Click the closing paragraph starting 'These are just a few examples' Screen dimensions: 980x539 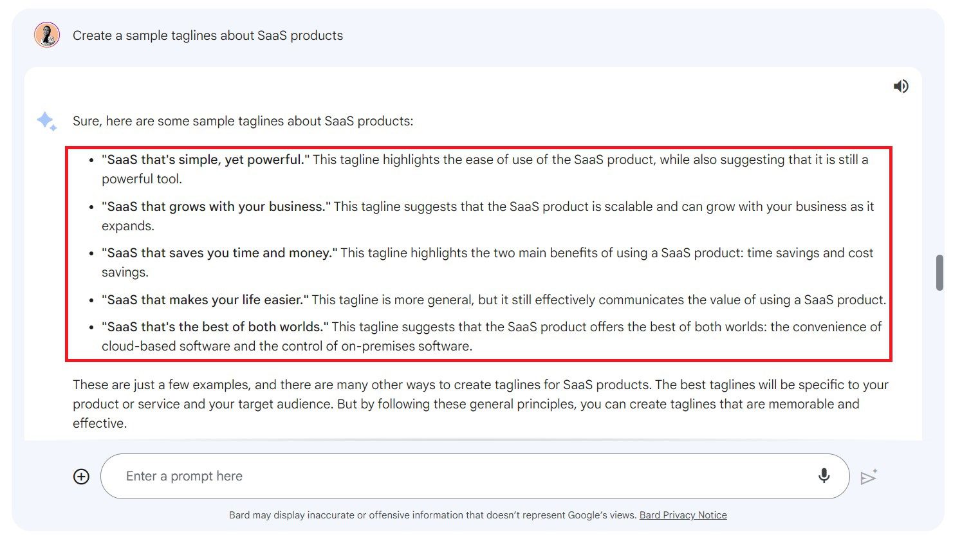tap(480, 403)
